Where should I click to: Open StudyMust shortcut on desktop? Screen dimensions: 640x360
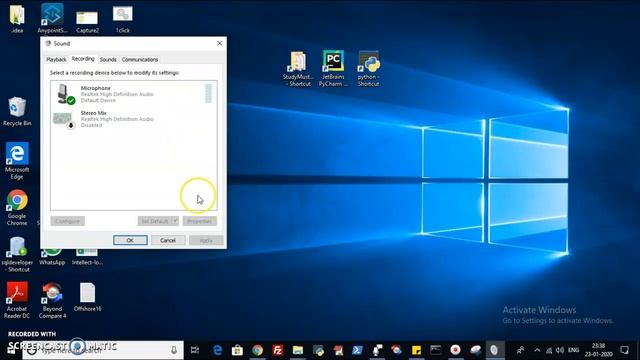tap(298, 69)
